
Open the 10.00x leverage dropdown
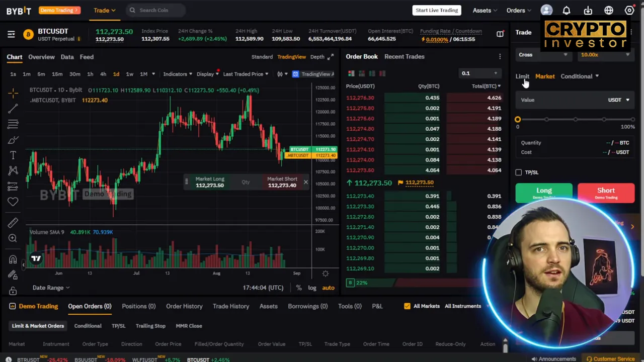click(605, 55)
